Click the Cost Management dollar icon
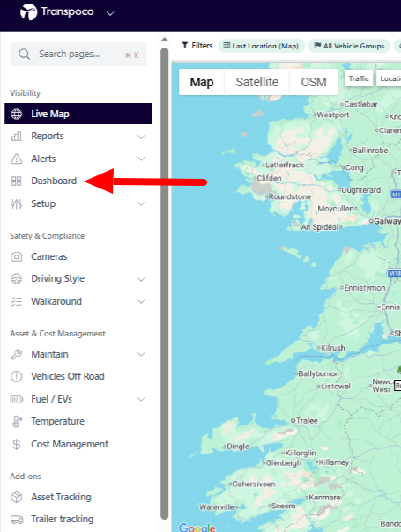The image size is (401, 532). (x=16, y=445)
